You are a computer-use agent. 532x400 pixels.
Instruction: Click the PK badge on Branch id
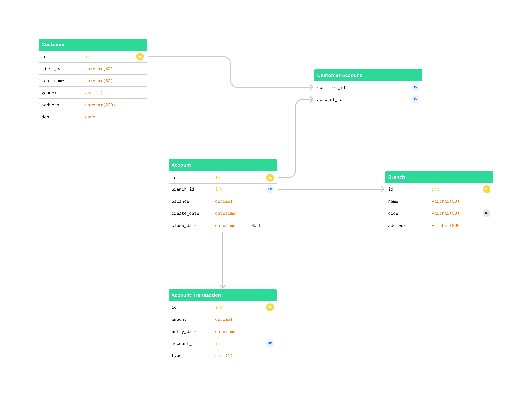coord(487,189)
